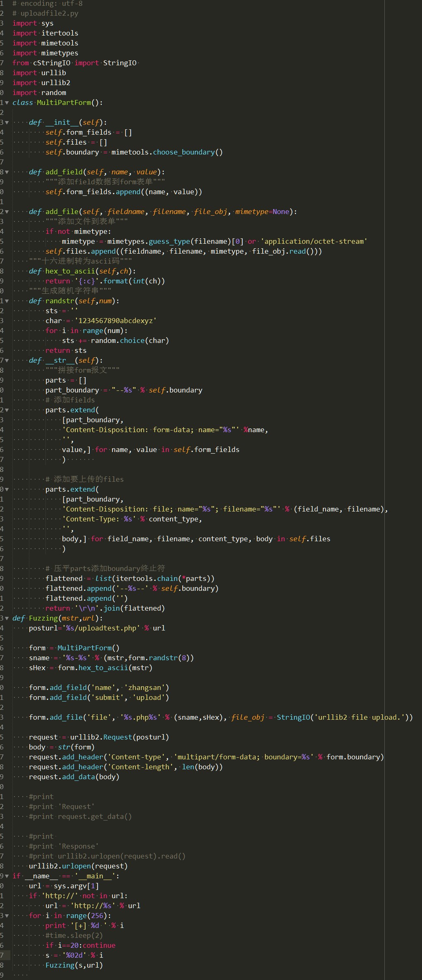Image resolution: width=422 pixels, height=980 pixels.
Task: Click the 'urllib2.Request(posturl)' expression
Action: pos(120,737)
